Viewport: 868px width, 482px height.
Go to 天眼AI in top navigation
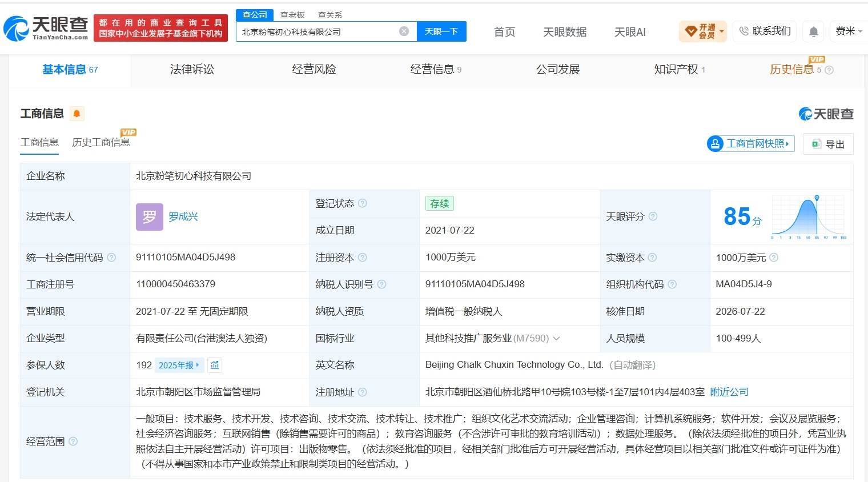(630, 32)
